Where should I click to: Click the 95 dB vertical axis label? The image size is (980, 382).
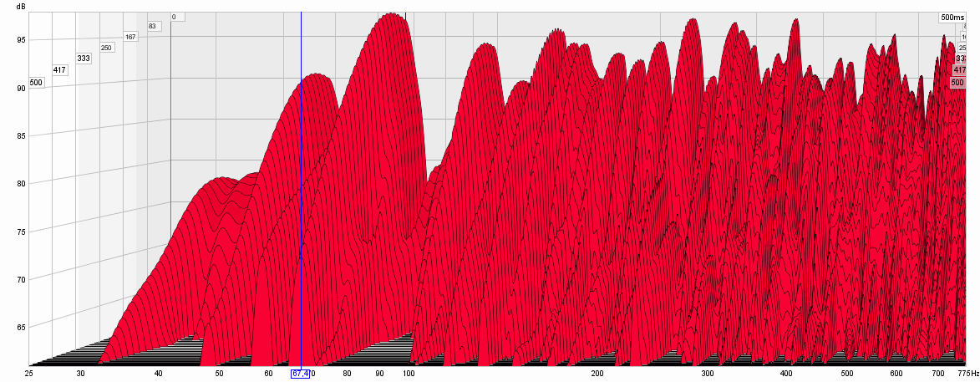tap(21, 40)
